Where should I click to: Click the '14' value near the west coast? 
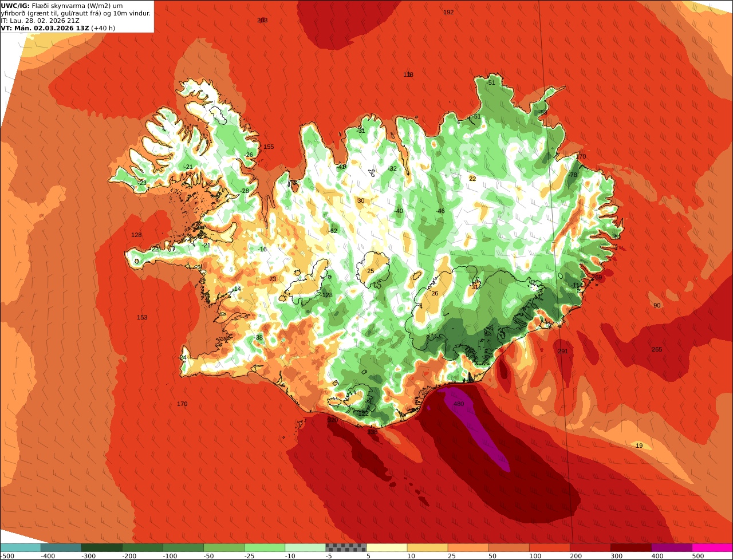pos(237,289)
